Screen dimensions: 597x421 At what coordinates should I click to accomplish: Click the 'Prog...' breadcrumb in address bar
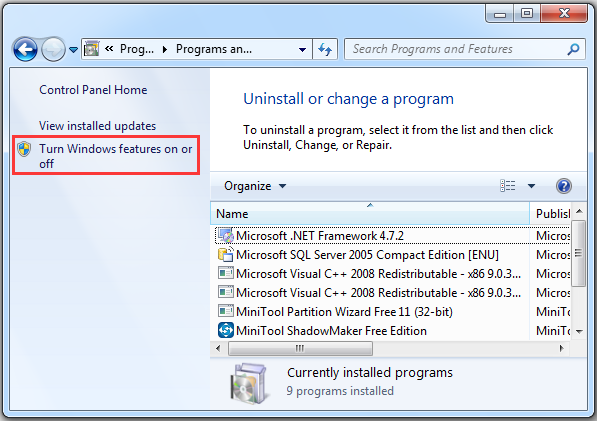tap(137, 49)
